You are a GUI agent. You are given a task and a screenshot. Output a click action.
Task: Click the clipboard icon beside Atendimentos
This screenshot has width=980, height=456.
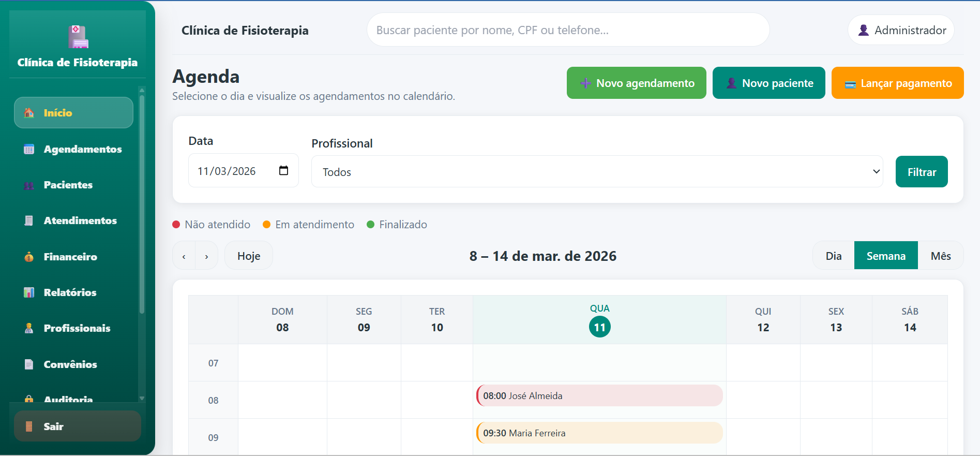point(29,220)
